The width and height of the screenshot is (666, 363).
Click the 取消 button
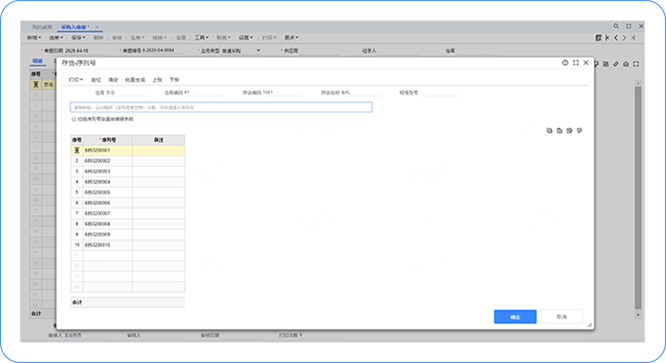tap(562, 317)
